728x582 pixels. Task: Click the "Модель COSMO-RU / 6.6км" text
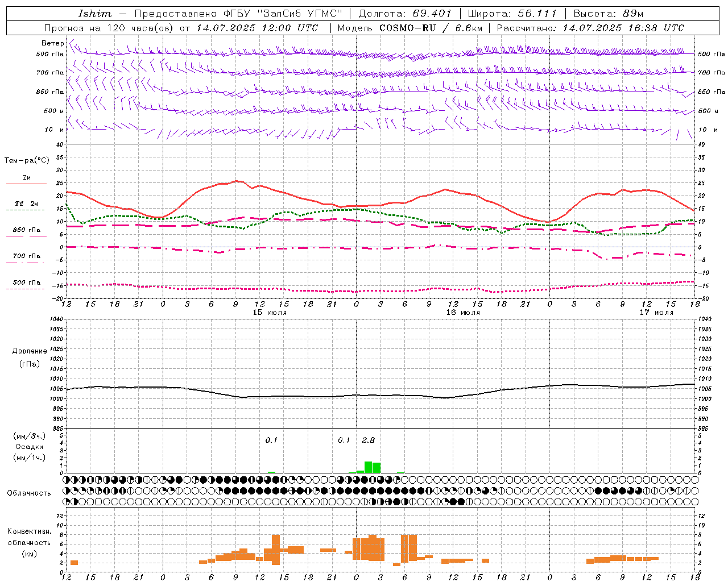410,28
